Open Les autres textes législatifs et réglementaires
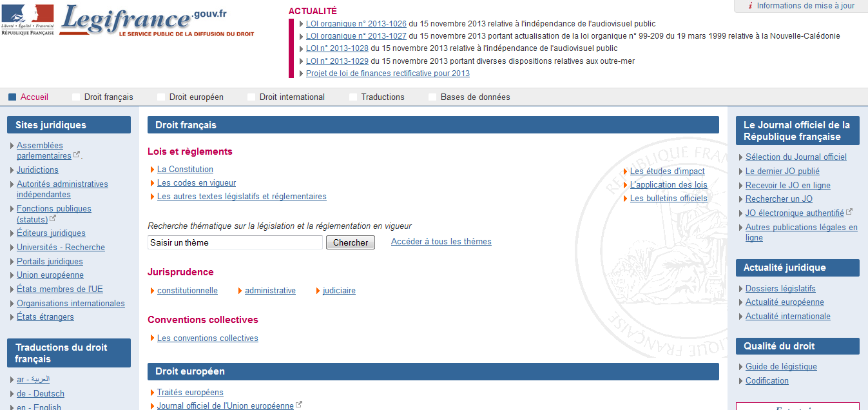 [242, 197]
